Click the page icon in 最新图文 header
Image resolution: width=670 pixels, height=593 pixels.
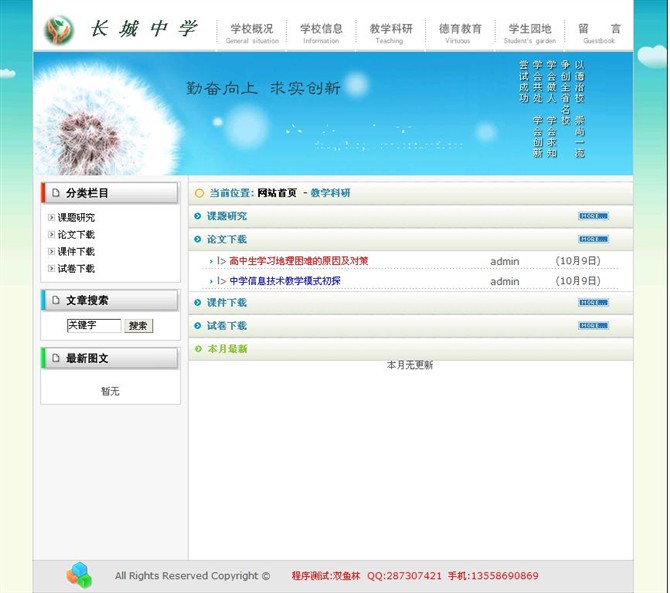[56, 358]
